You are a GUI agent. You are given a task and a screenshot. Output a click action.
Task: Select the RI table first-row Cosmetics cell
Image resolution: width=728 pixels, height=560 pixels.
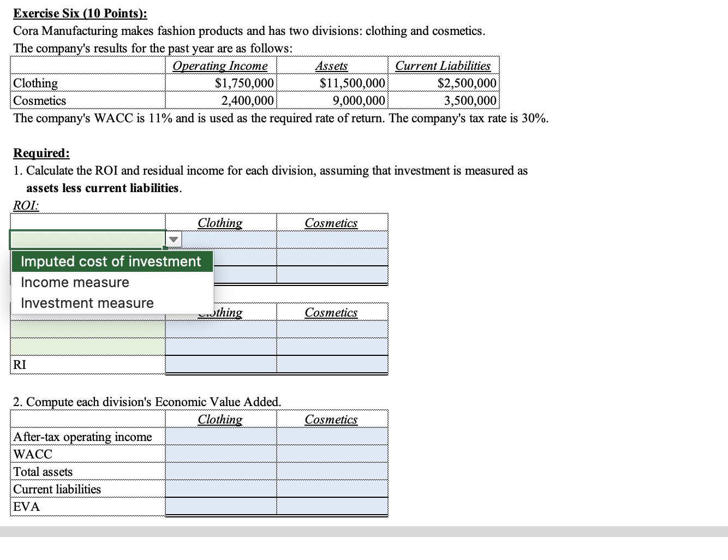point(332,329)
